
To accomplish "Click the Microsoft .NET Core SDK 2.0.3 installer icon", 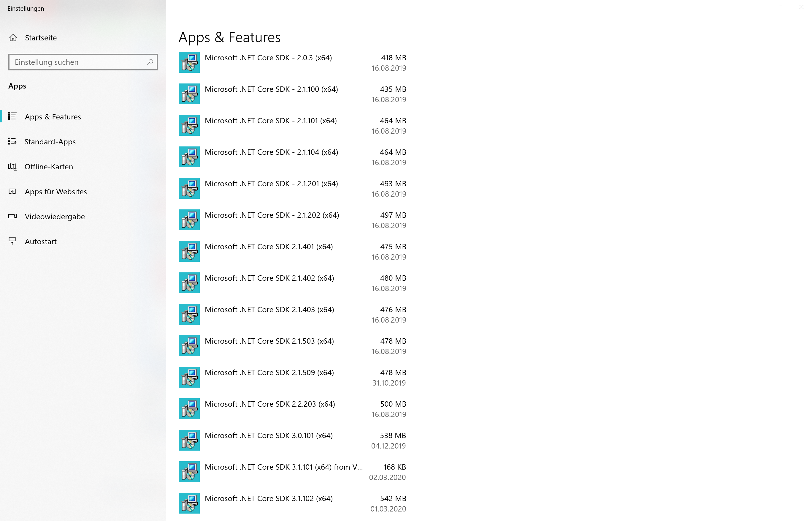I will pos(189,62).
